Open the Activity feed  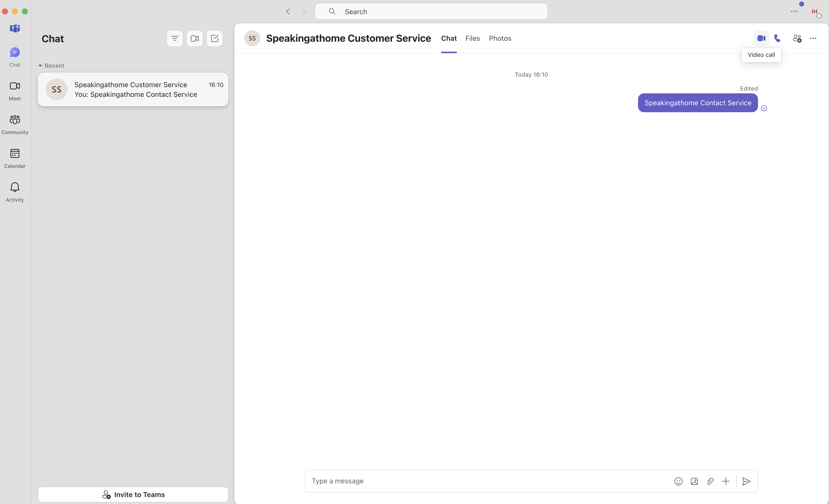click(x=14, y=191)
